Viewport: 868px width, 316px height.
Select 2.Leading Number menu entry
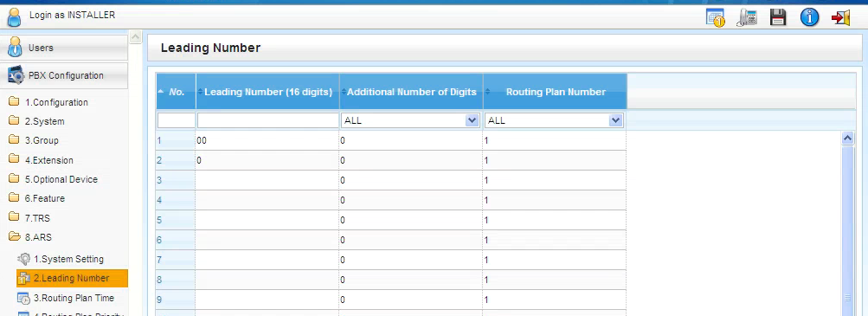pos(72,279)
